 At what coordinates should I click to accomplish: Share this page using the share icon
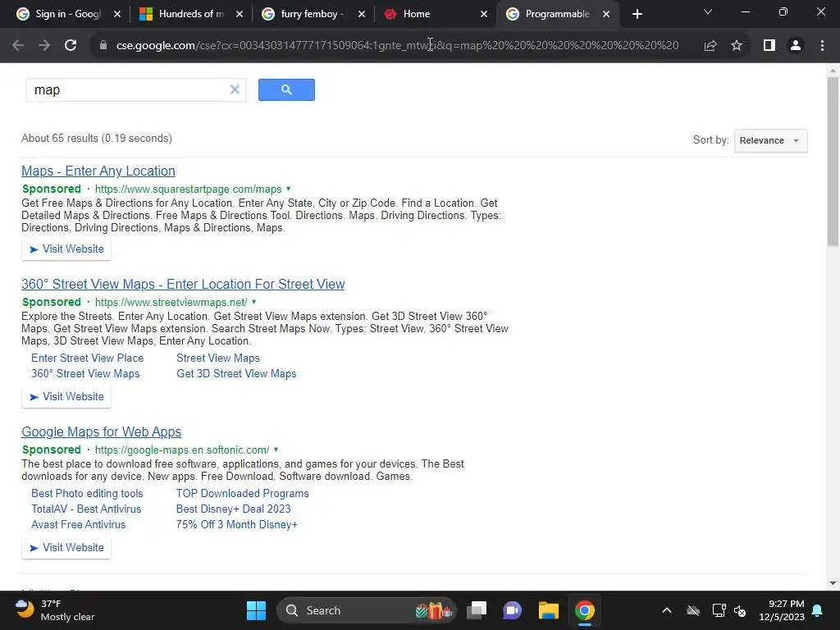[710, 46]
